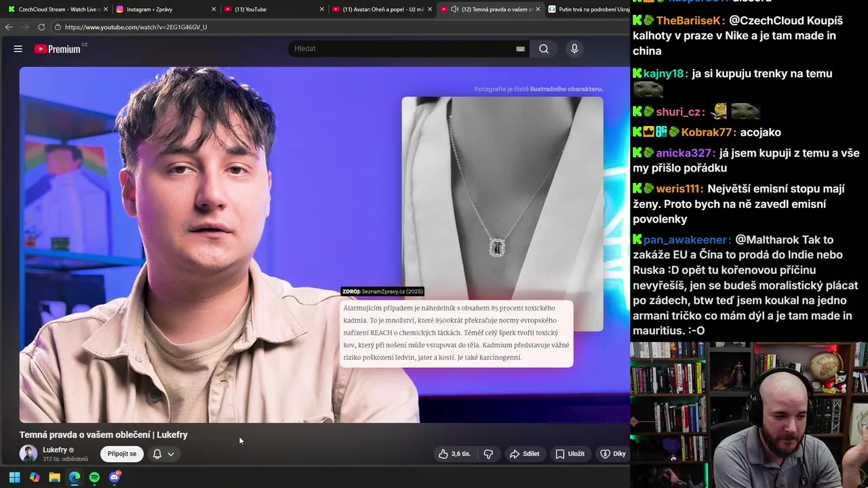
Task: Click the search magnifier button
Action: (x=544, y=49)
